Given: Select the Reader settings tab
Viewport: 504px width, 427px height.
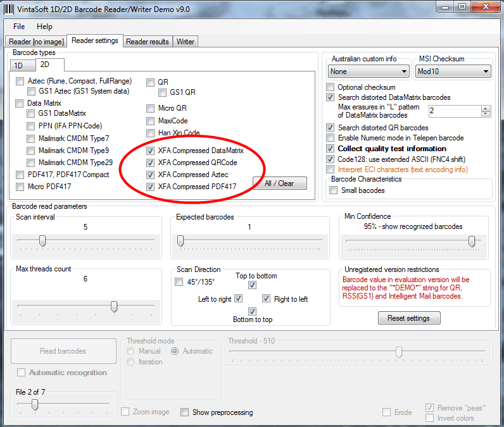Looking at the screenshot, I should click(95, 40).
